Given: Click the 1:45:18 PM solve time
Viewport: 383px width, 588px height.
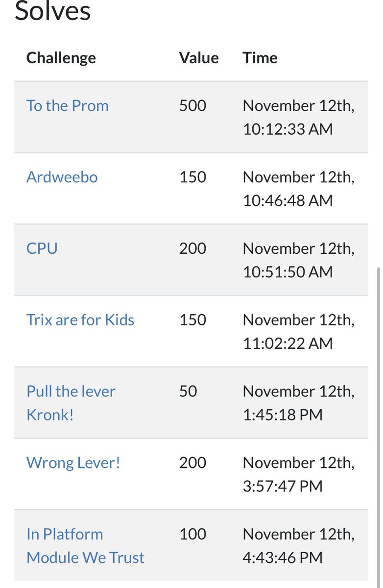Looking at the screenshot, I should (283, 415).
